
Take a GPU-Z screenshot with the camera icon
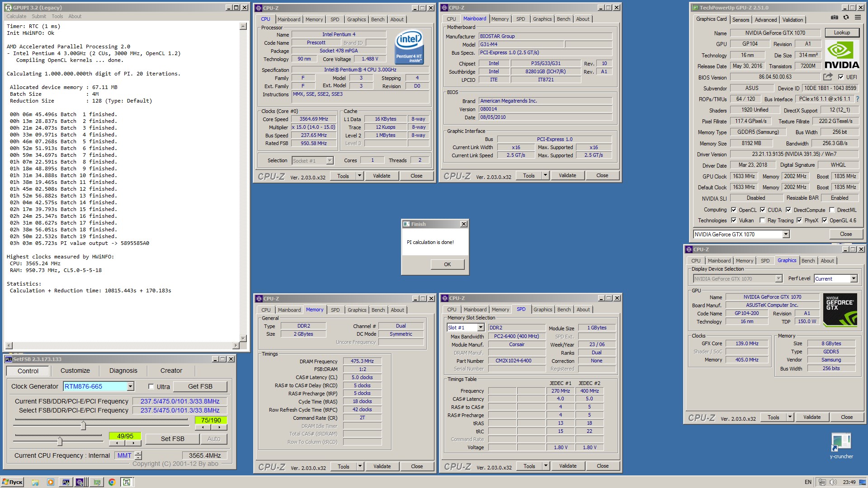(x=835, y=18)
